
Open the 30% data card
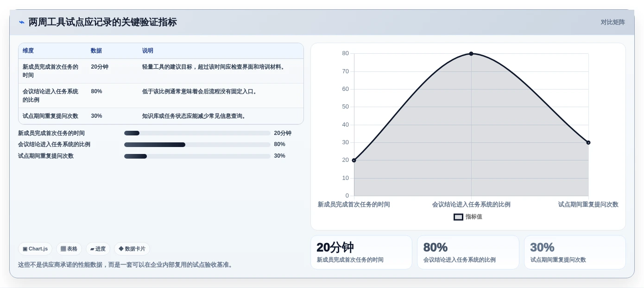click(x=575, y=252)
